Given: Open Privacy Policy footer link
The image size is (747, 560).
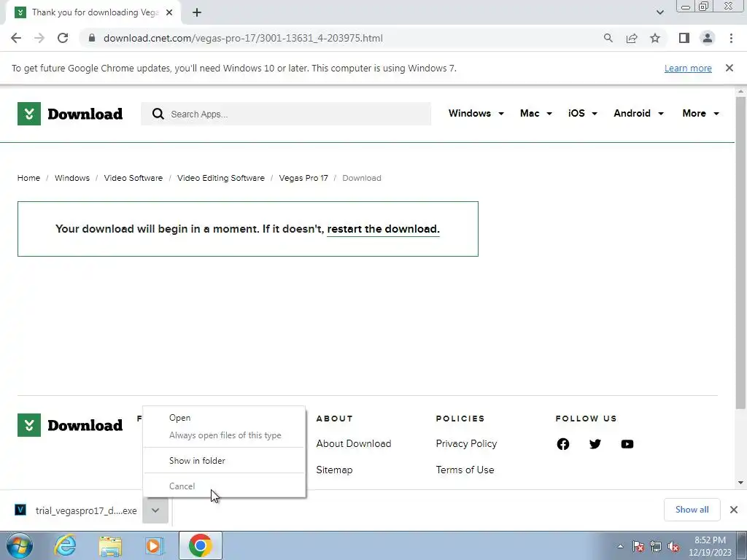Looking at the screenshot, I should [466, 444].
